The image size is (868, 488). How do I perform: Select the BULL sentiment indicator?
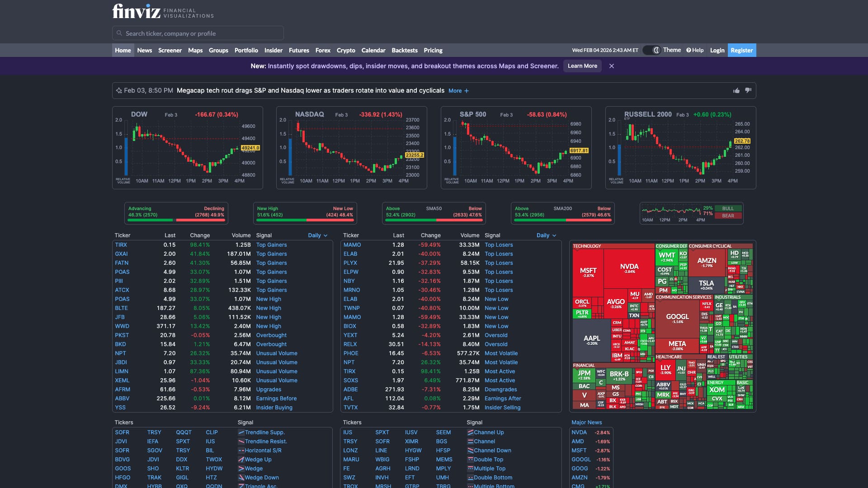tap(728, 208)
